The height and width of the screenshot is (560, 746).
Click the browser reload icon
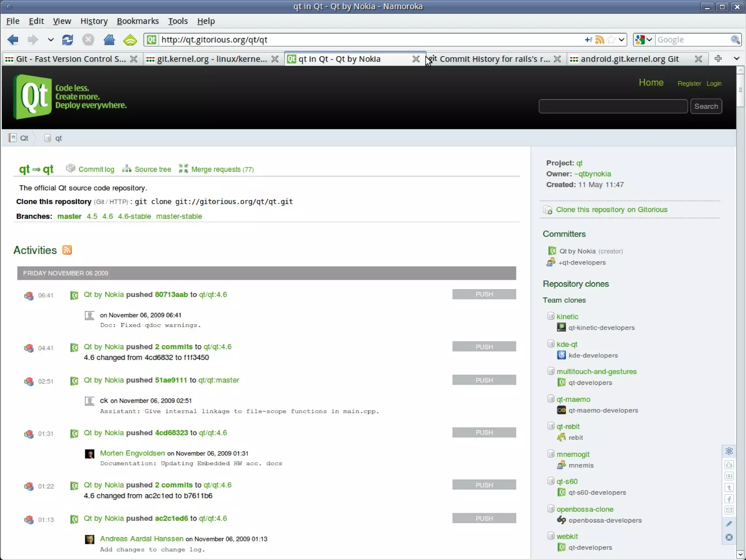point(67,40)
